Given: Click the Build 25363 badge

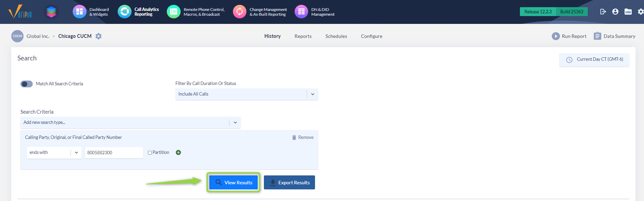Looking at the screenshot, I should (x=572, y=12).
